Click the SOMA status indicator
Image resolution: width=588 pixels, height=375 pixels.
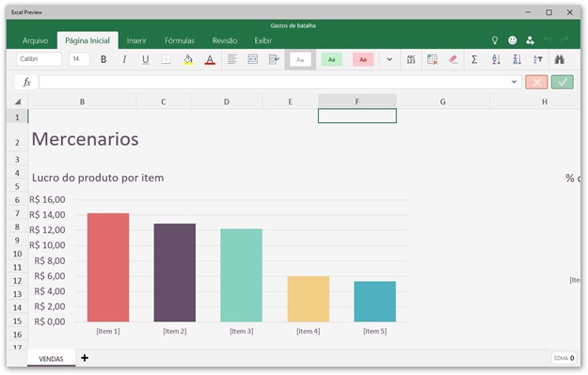coord(564,358)
